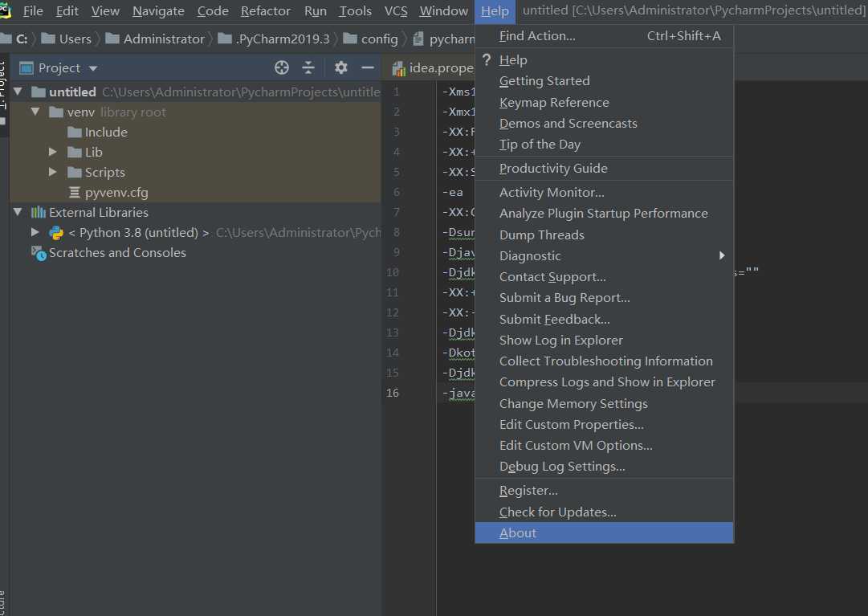Open Activity Monitor
Screen dimensions: 868x616
tap(605, 193)
